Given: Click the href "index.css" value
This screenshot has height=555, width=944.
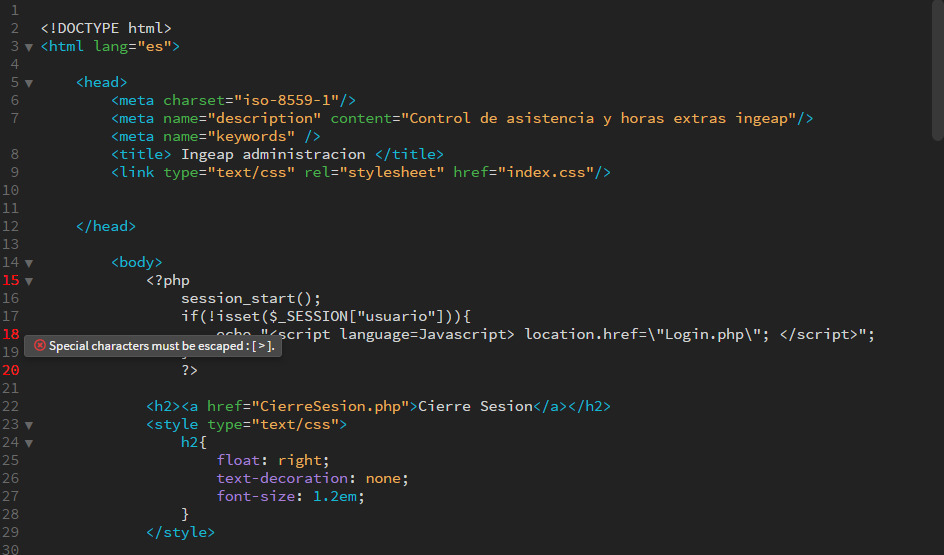Looking at the screenshot, I should [x=546, y=172].
